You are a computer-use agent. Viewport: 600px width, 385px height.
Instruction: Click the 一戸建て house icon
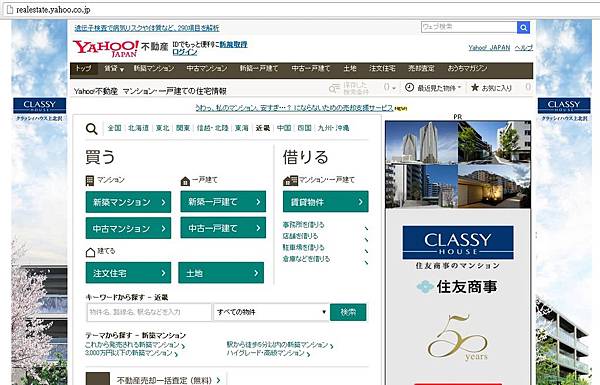[185, 181]
